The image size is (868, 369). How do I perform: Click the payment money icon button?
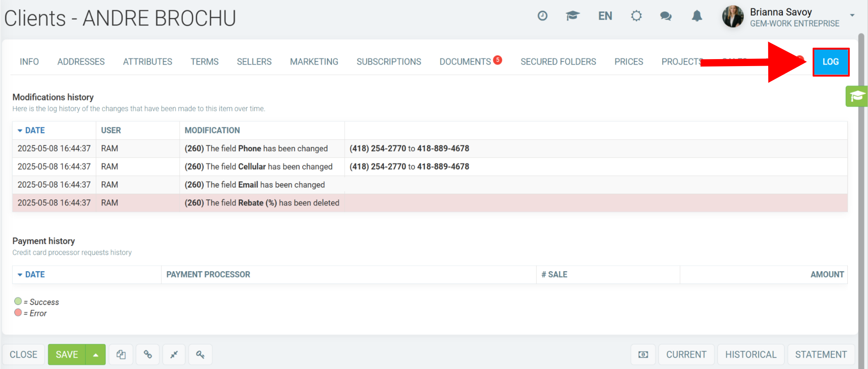point(643,354)
